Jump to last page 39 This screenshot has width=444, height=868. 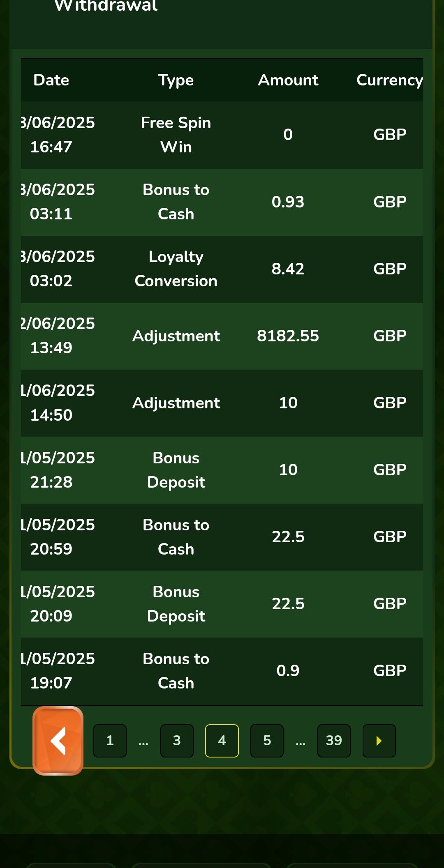click(334, 741)
